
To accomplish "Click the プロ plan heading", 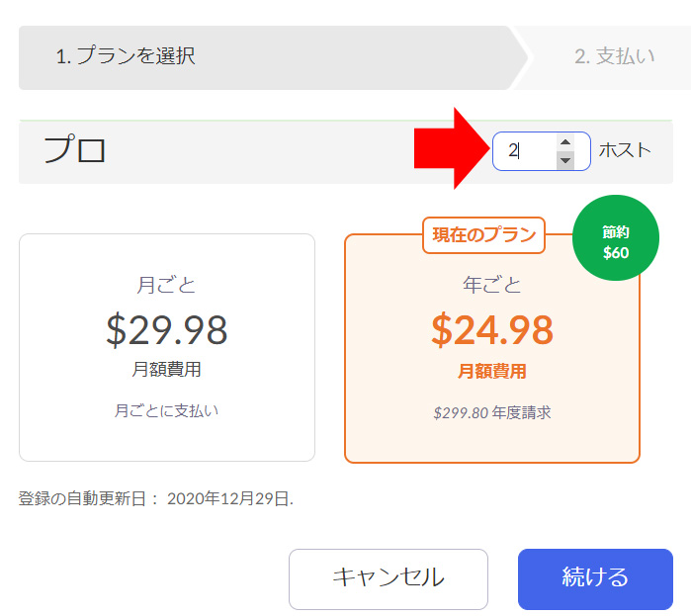I will click(x=74, y=151).
